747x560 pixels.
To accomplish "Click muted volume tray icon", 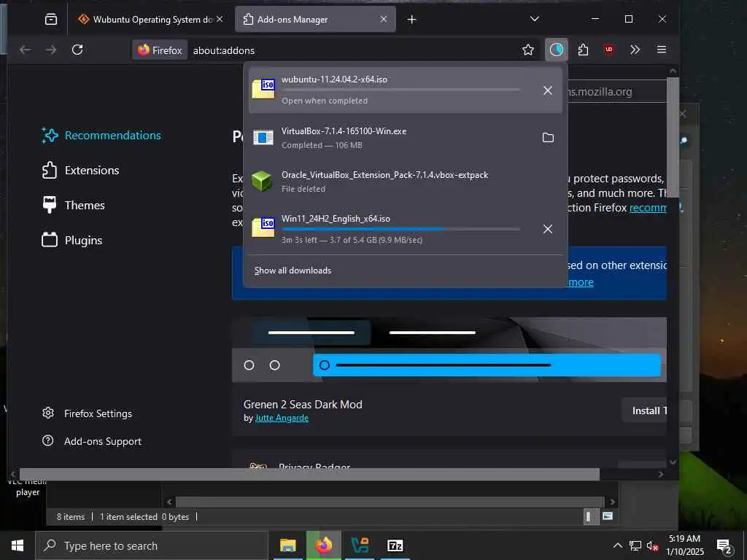I will pos(652,545).
